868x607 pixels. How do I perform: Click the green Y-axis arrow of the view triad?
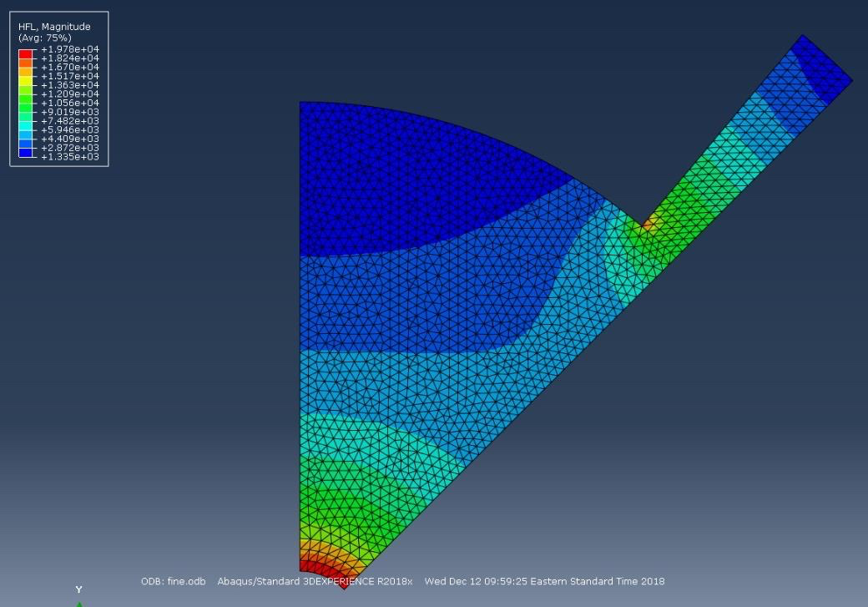pos(78,603)
